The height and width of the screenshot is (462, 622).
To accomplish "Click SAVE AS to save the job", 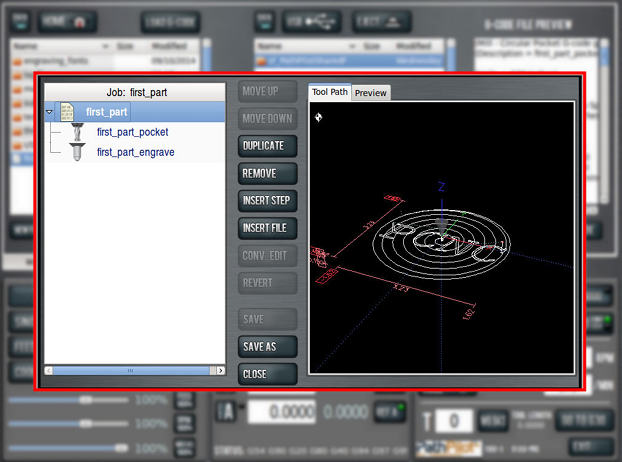I will pos(268,346).
